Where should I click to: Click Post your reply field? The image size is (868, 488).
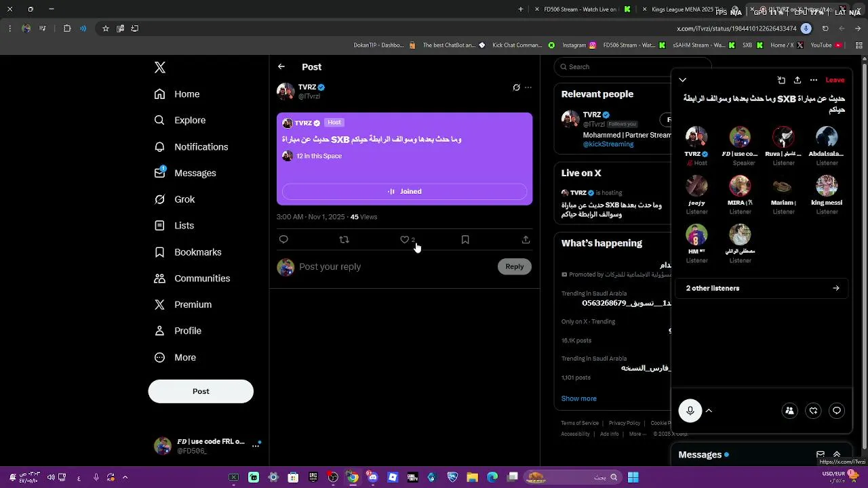(x=396, y=266)
